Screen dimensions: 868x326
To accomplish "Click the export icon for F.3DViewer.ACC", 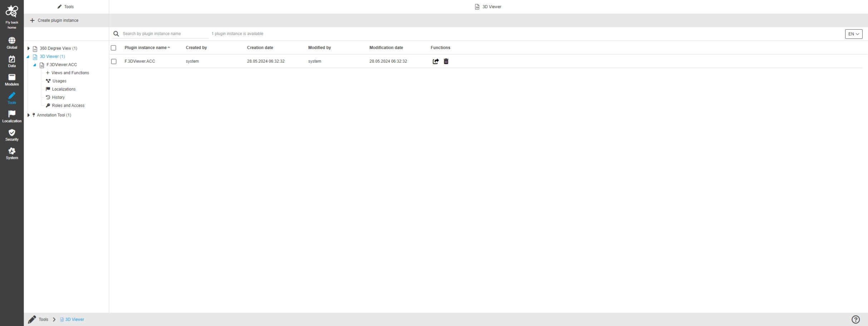I will [x=435, y=62].
